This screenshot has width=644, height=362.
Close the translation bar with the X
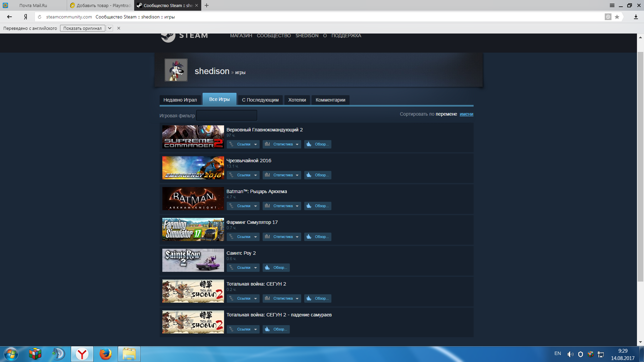click(x=119, y=28)
